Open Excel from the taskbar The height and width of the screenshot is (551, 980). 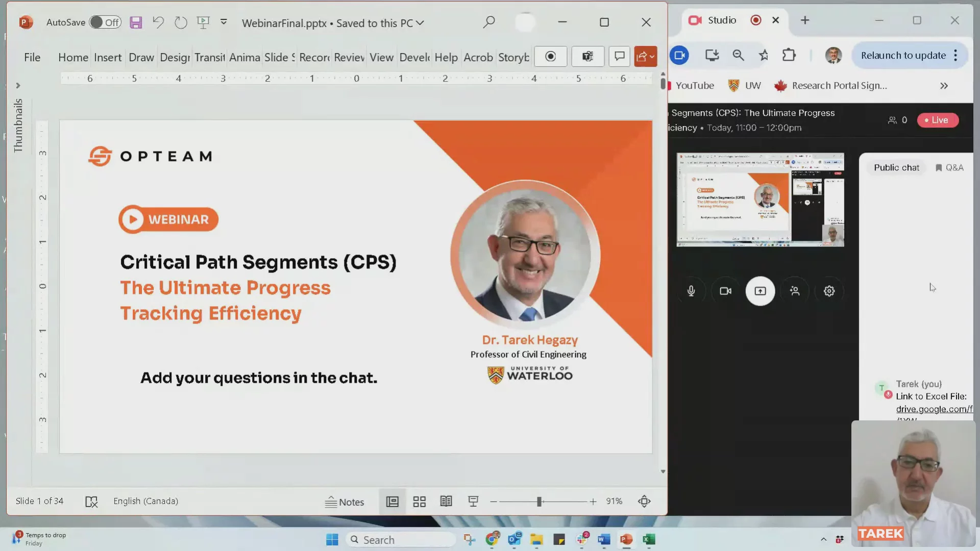pos(649,539)
